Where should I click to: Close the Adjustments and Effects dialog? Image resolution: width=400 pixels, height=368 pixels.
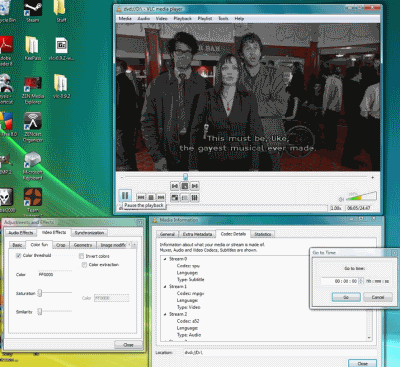(128, 345)
